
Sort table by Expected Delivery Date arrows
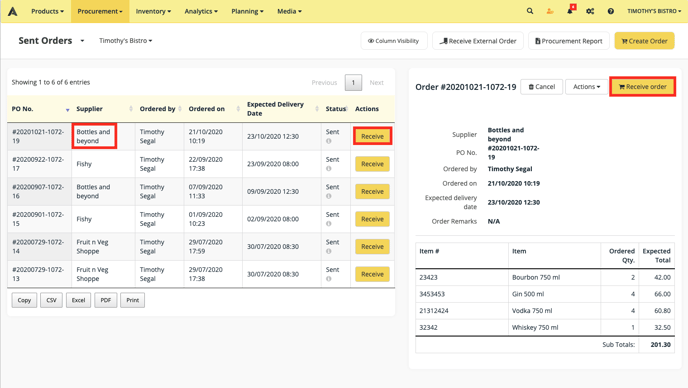pos(317,109)
